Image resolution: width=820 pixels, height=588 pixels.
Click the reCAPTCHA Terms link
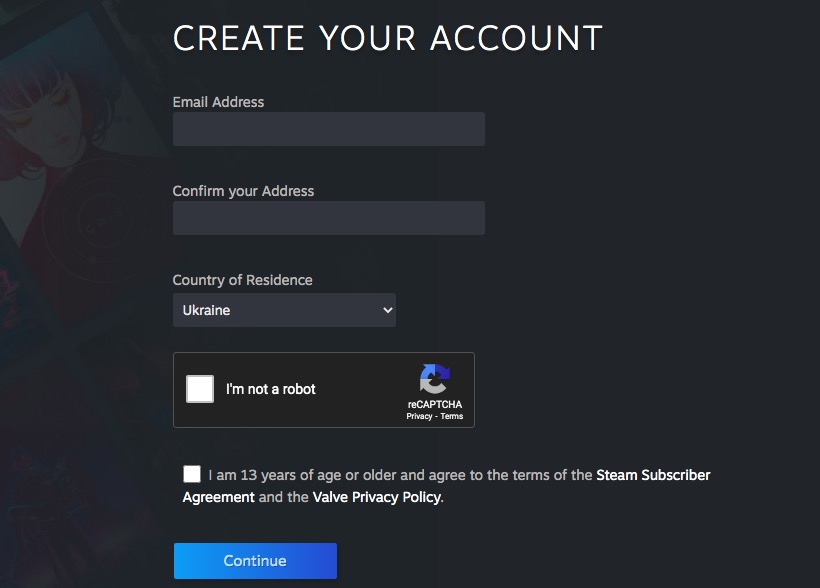(450, 416)
